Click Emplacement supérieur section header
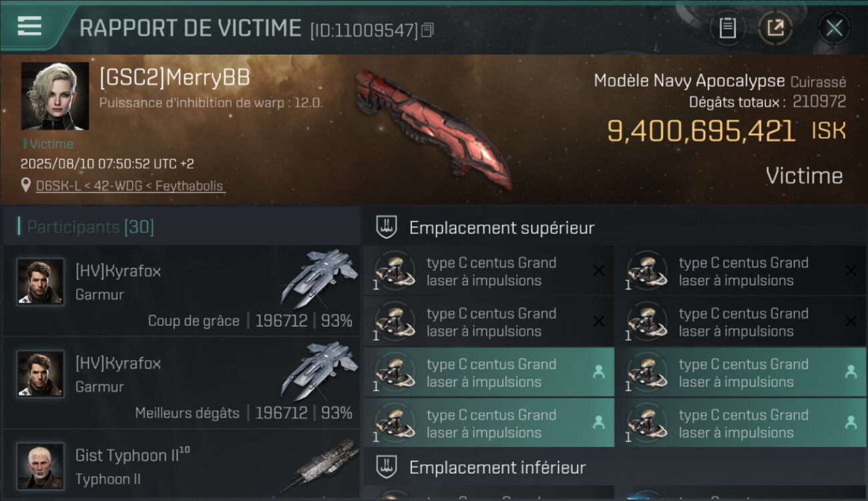The width and height of the screenshot is (868, 501). (x=501, y=228)
